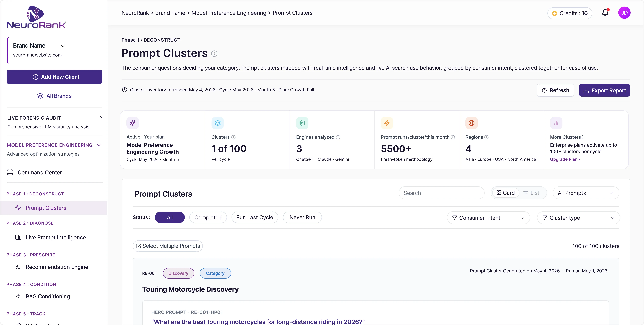
Task: Click the Refresh button
Action: coord(555,90)
